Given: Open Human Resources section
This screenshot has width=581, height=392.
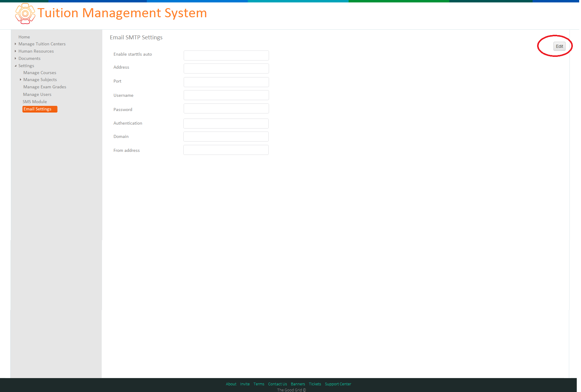Looking at the screenshot, I should [x=36, y=51].
